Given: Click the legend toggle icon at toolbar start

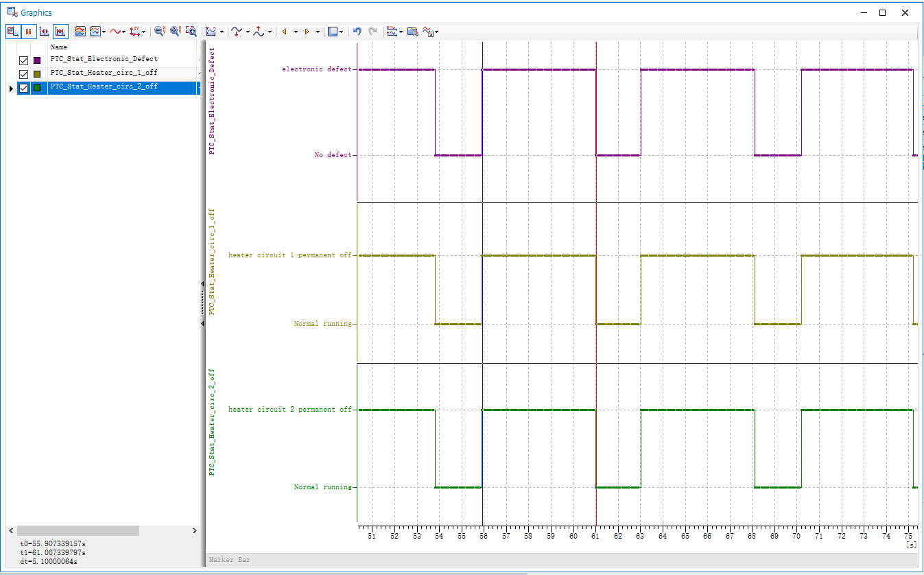Looking at the screenshot, I should (x=13, y=31).
